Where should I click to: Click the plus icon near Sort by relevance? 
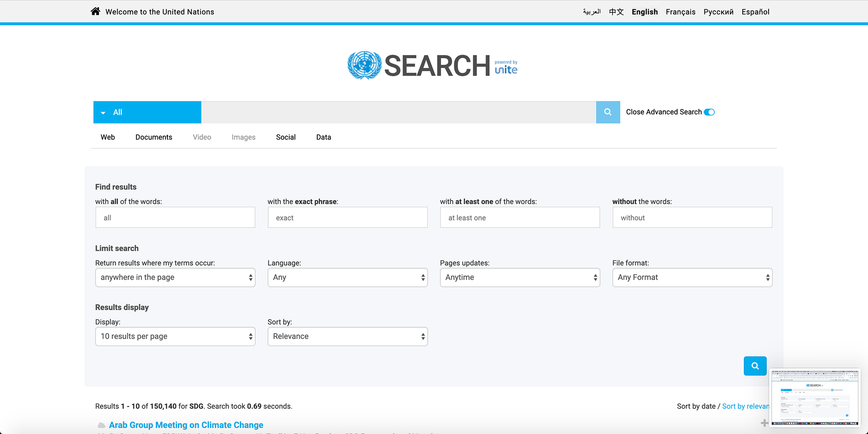[x=764, y=423]
